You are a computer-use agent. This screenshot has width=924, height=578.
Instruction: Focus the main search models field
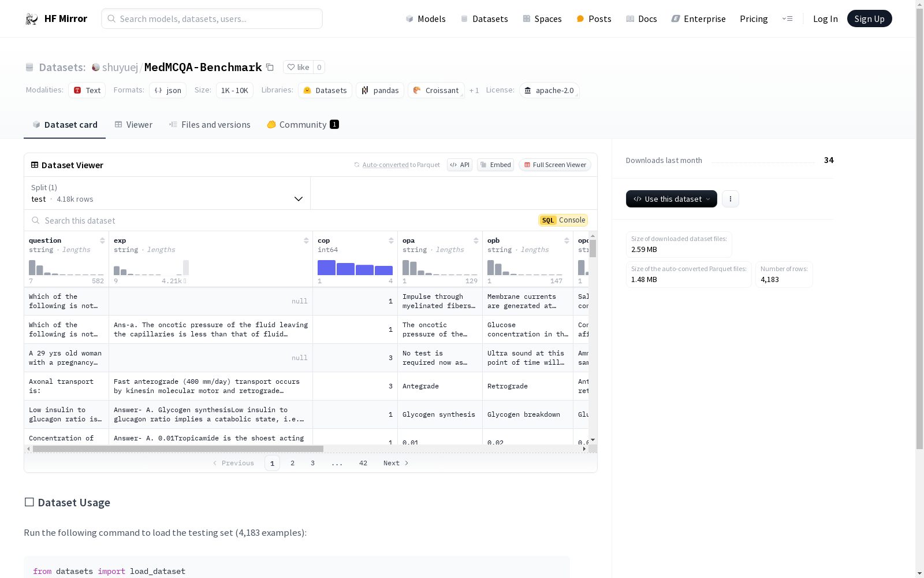click(212, 19)
